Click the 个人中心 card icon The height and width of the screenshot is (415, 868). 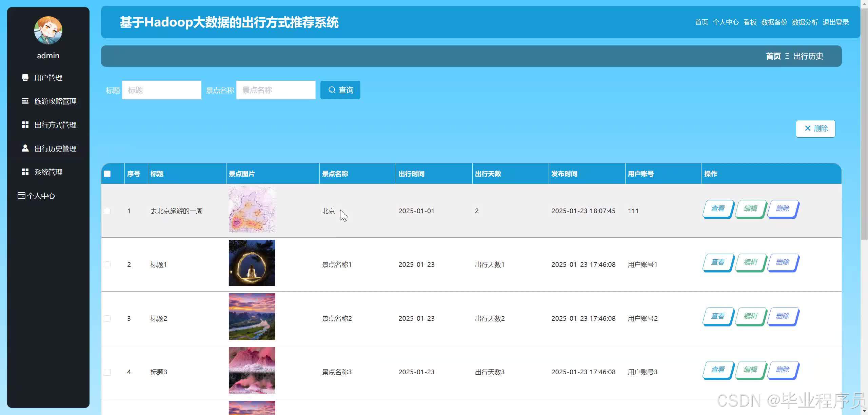click(x=21, y=196)
